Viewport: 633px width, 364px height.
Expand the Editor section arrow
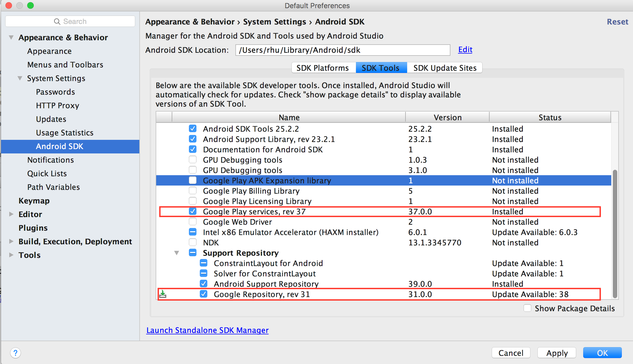coord(11,214)
